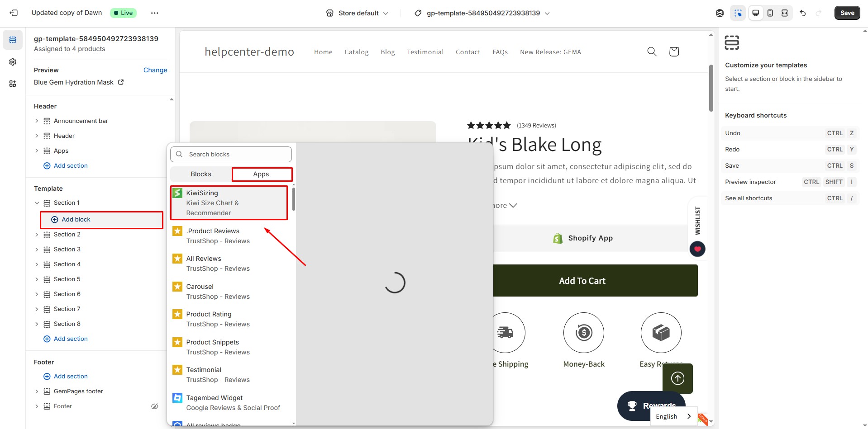Switch to mobile preview icon

click(x=770, y=13)
